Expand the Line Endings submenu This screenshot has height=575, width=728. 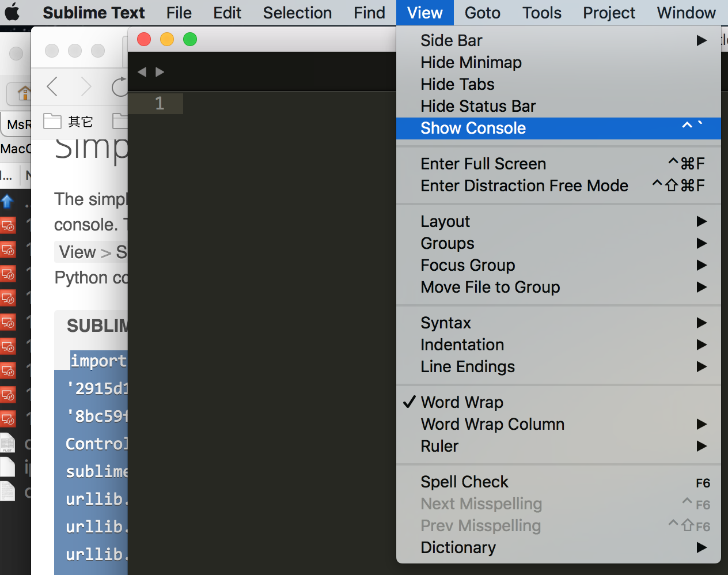559,366
